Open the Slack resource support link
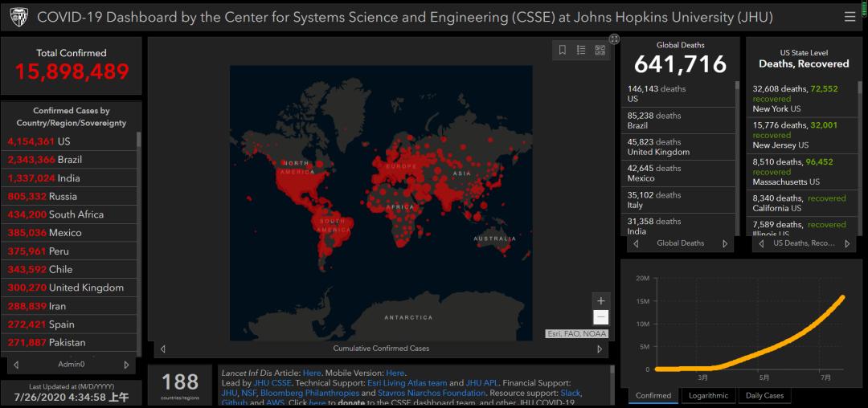Screen dimensions: 868x408 coord(571,393)
